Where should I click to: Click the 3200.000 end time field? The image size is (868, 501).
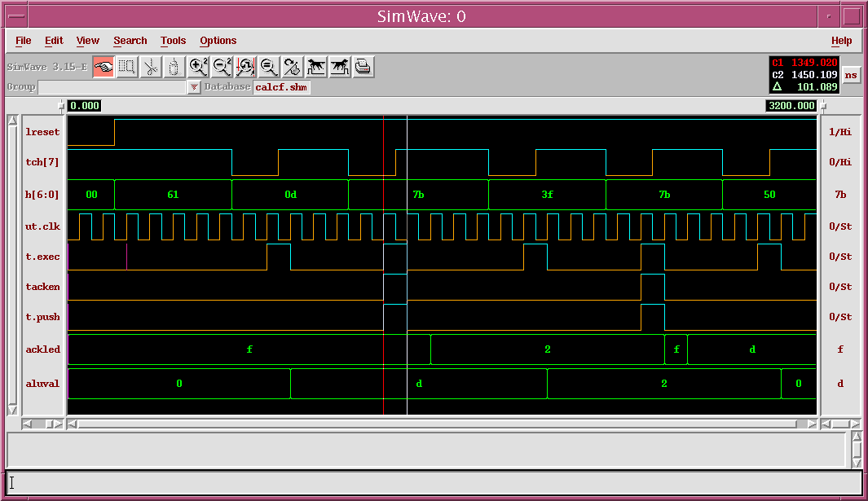[x=791, y=106]
